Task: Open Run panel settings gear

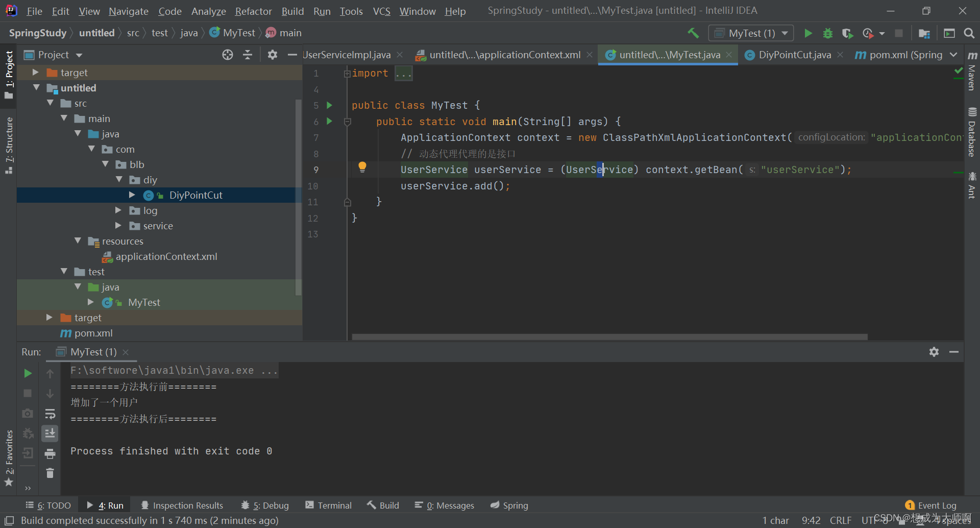Action: 934,352
